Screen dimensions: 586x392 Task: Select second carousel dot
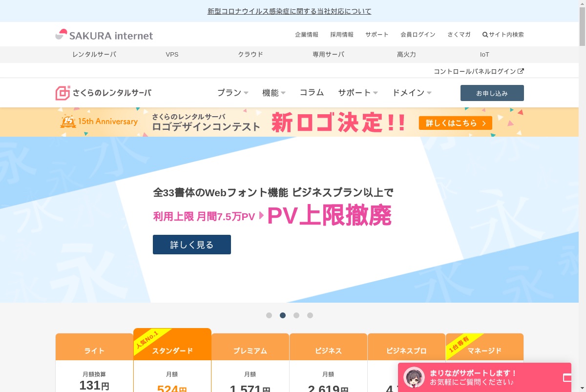[283, 315]
